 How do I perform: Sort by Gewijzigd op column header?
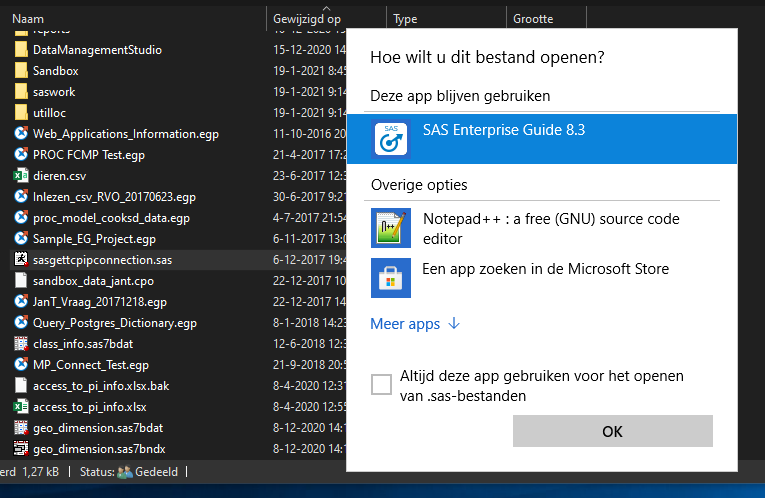tap(307, 19)
